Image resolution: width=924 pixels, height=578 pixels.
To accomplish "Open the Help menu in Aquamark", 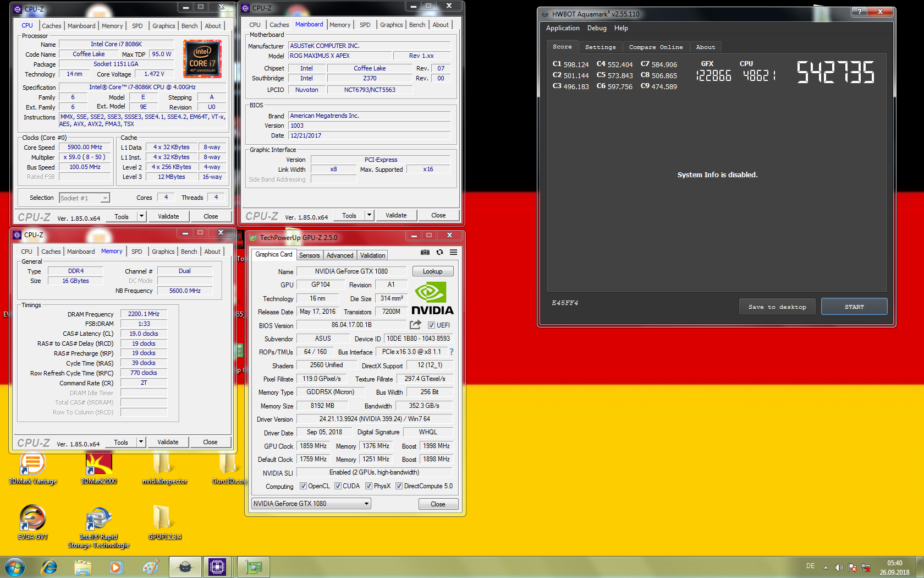I will click(621, 28).
